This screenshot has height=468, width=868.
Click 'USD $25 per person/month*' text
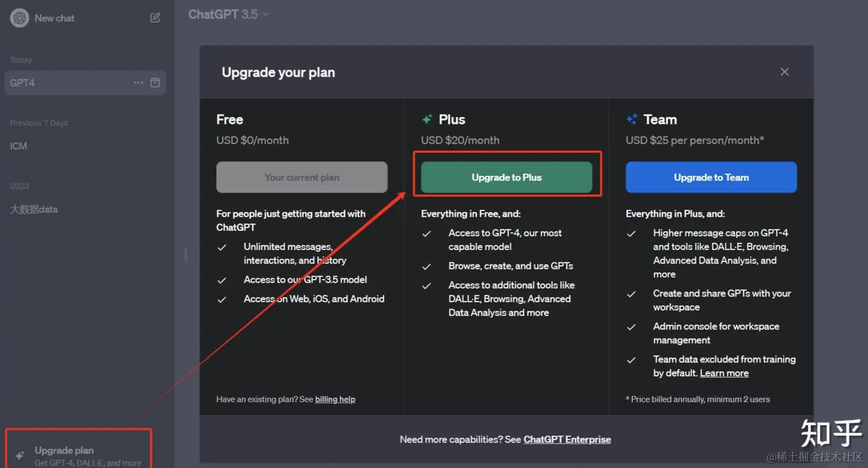(695, 141)
